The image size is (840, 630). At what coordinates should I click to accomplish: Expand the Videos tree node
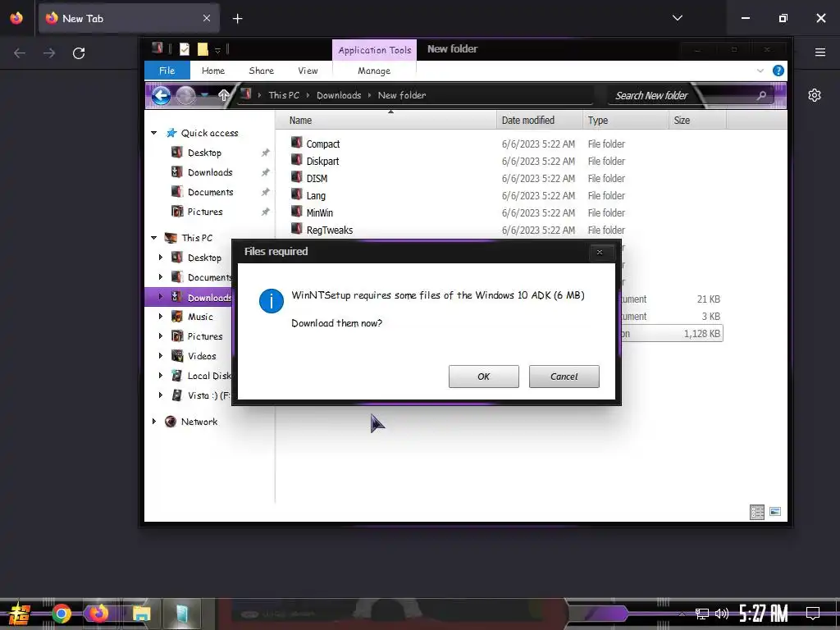(161, 356)
